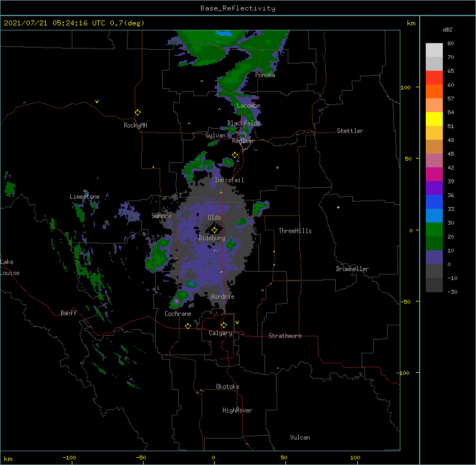Click the blue-core storm cell northwest of Airdrie
Screen dimensions: 476x465
pyautogui.click(x=192, y=284)
